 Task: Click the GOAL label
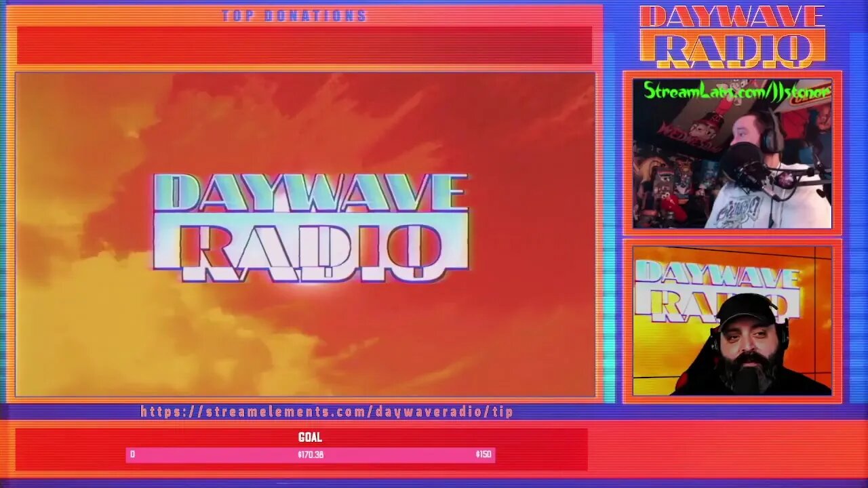[310, 438]
